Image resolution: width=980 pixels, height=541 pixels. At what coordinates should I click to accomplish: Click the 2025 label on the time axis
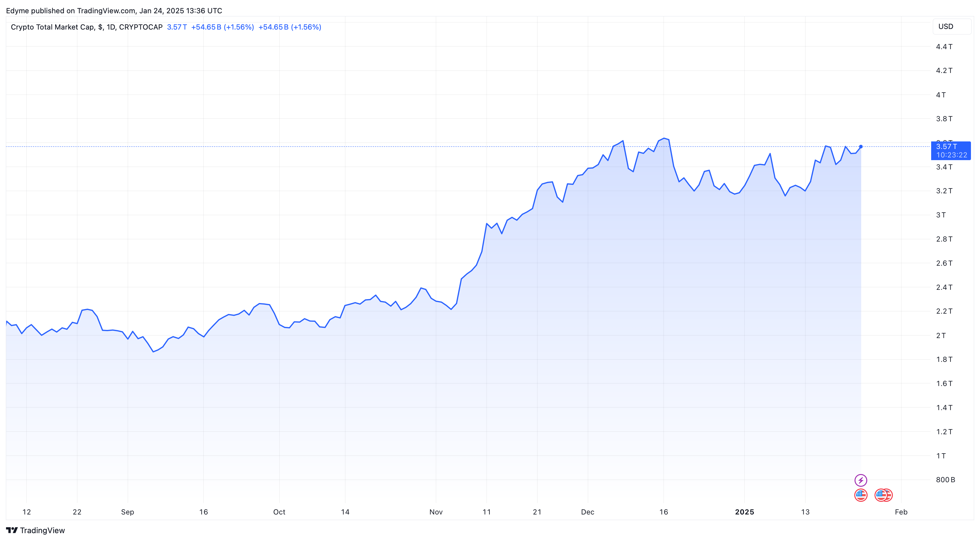pos(744,512)
